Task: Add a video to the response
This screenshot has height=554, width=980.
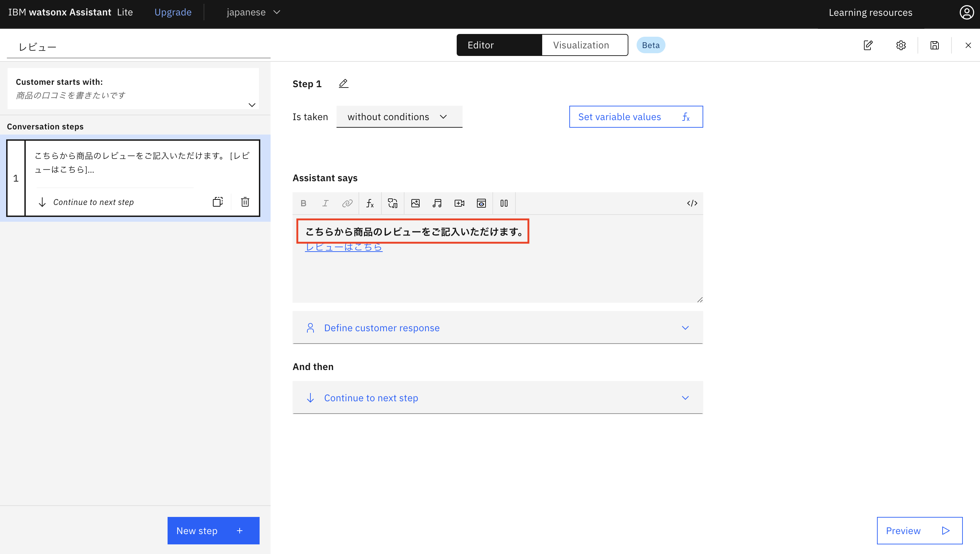Action: click(x=459, y=203)
